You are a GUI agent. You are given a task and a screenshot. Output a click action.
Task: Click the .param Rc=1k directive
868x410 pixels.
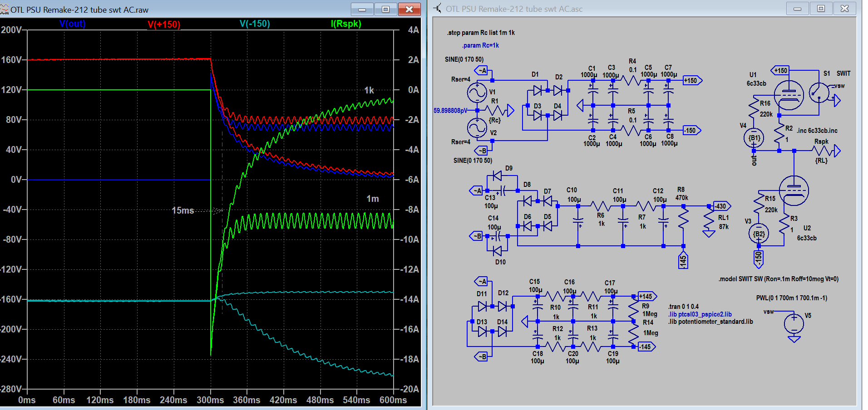click(480, 45)
